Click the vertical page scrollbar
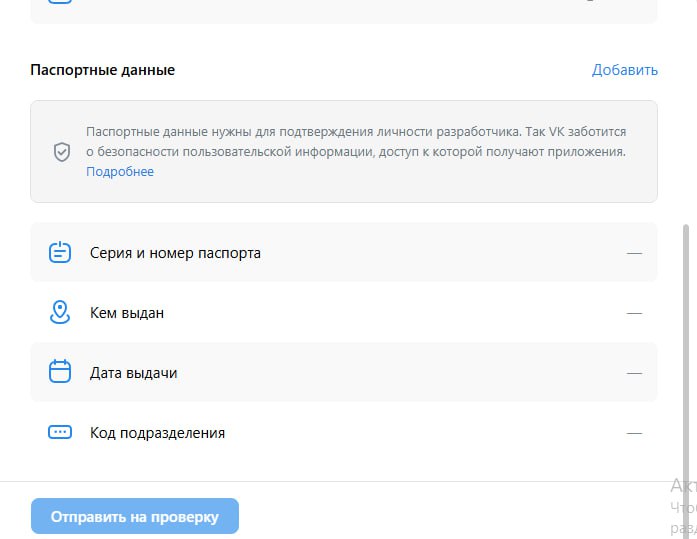The image size is (697, 539). click(x=686, y=350)
